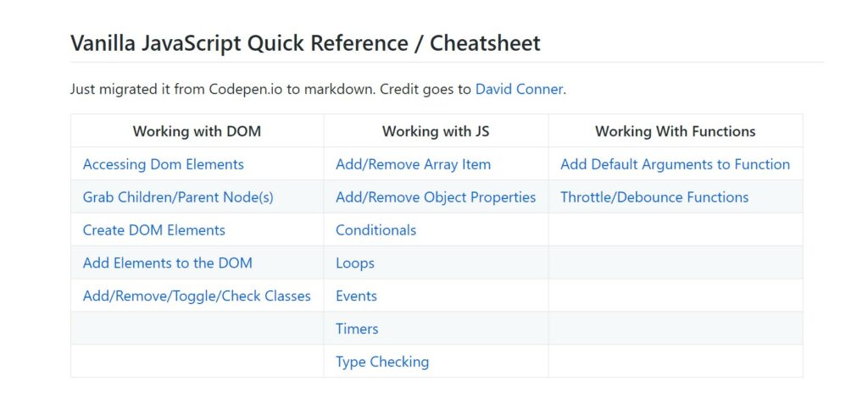Click the Working with DOM column header
Screen dimensions: 868x398
tap(197, 131)
